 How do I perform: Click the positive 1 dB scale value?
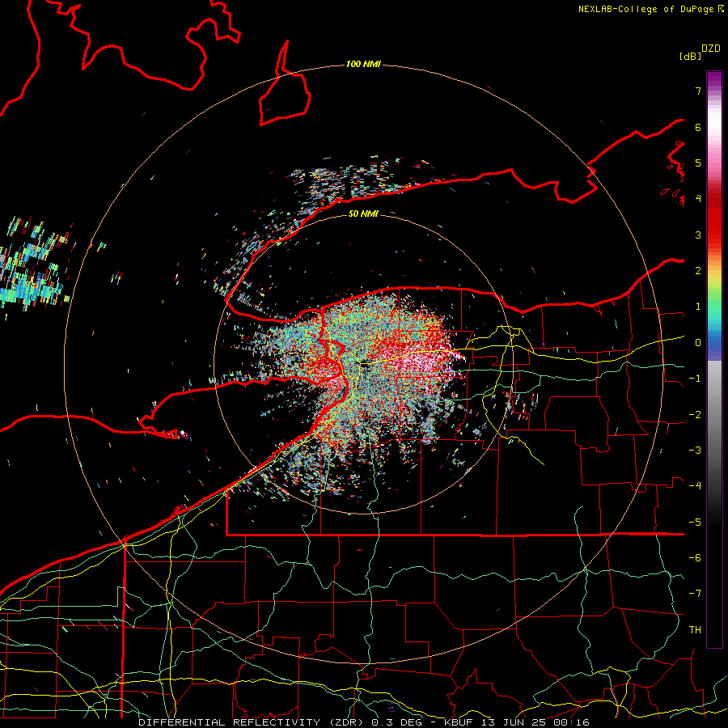[698, 307]
